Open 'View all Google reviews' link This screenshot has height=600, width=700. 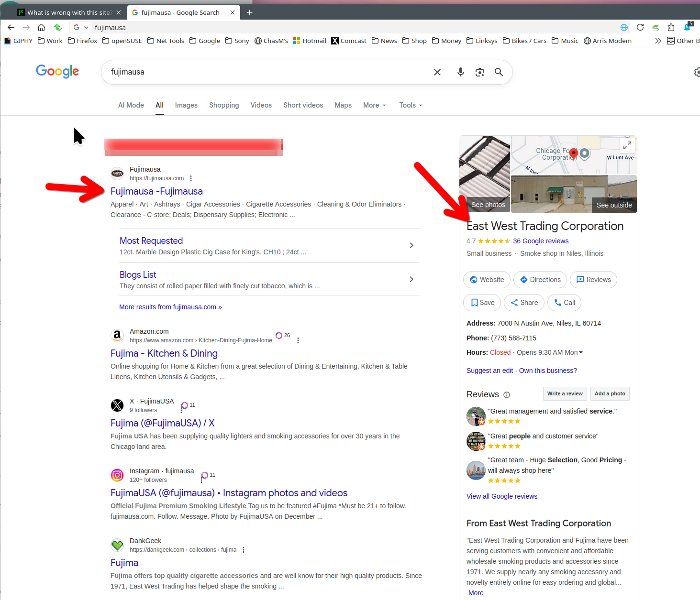coord(502,496)
